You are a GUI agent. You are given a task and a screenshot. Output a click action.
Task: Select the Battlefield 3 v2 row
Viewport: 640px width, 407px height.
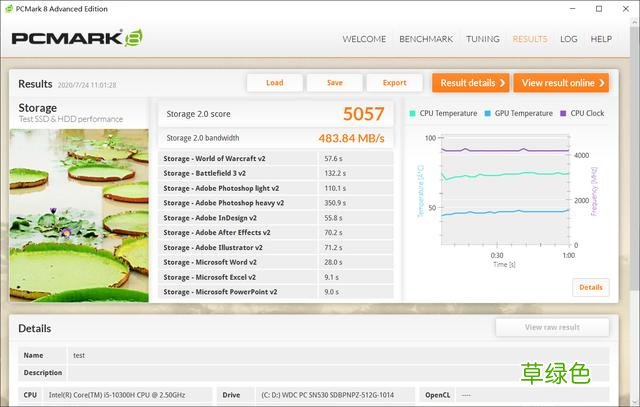(x=276, y=173)
